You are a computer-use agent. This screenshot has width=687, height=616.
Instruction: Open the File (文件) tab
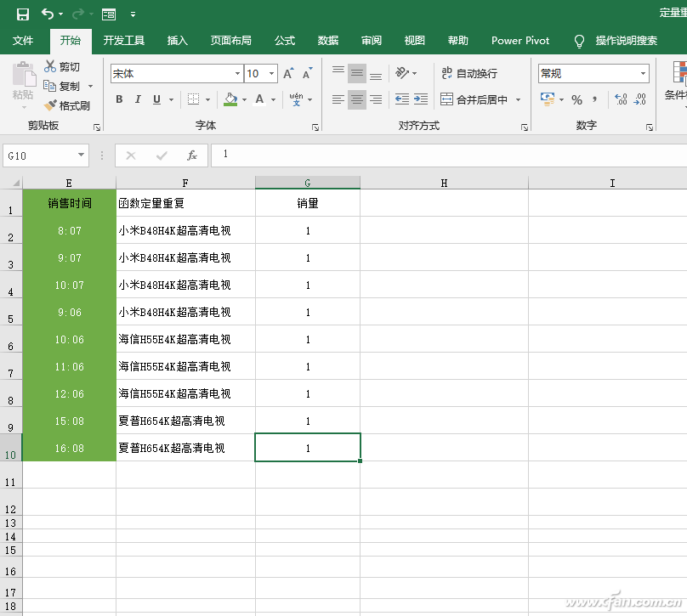tap(23, 41)
